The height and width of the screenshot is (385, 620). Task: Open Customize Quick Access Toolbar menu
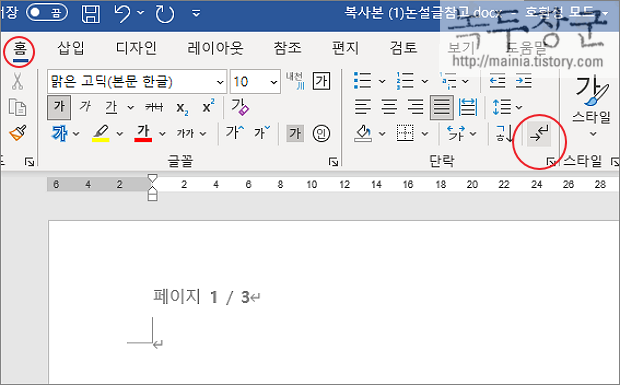[x=196, y=14]
